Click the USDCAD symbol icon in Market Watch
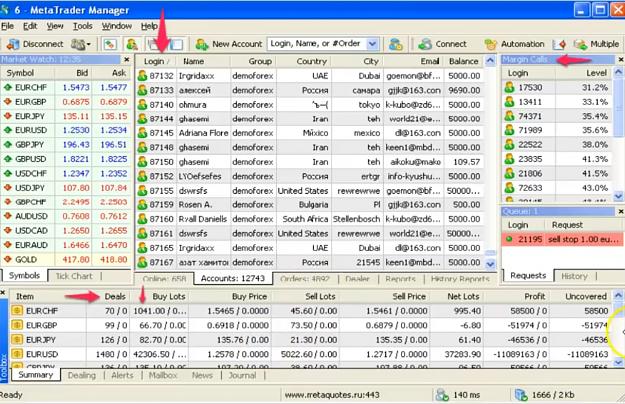 pyautogui.click(x=7, y=230)
